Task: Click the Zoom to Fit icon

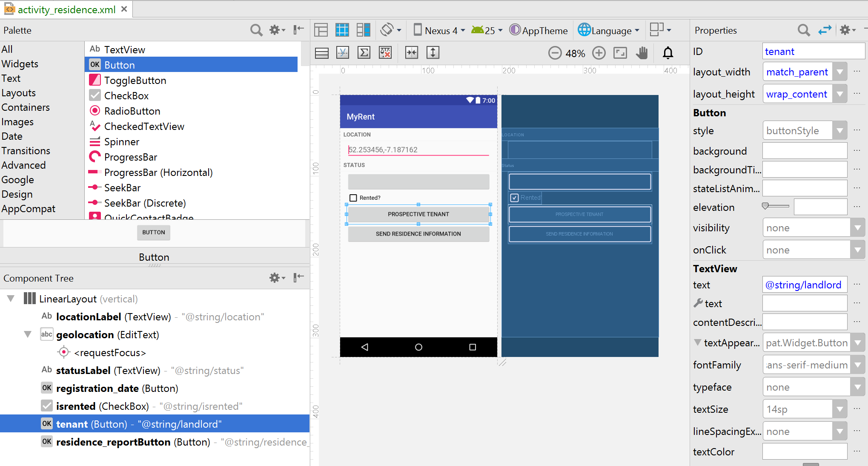Action: [x=620, y=53]
